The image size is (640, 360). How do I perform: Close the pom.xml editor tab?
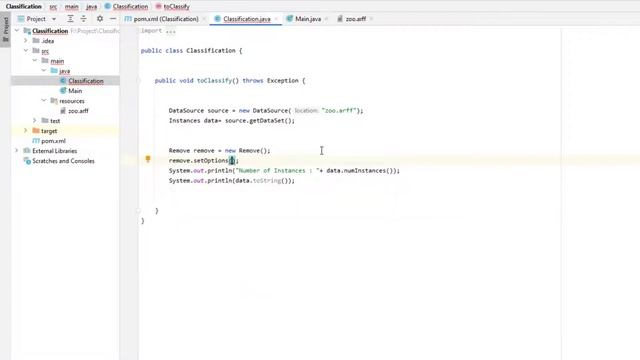pyautogui.click(x=204, y=19)
